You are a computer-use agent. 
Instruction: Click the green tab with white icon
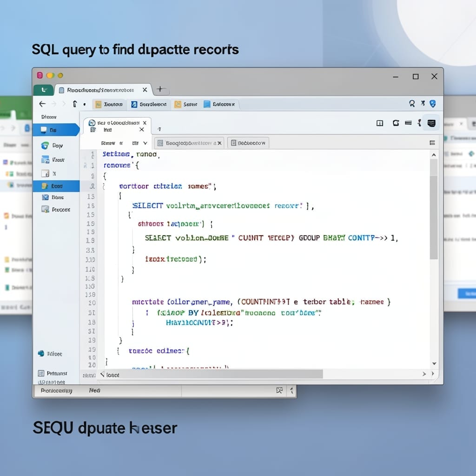(44, 90)
